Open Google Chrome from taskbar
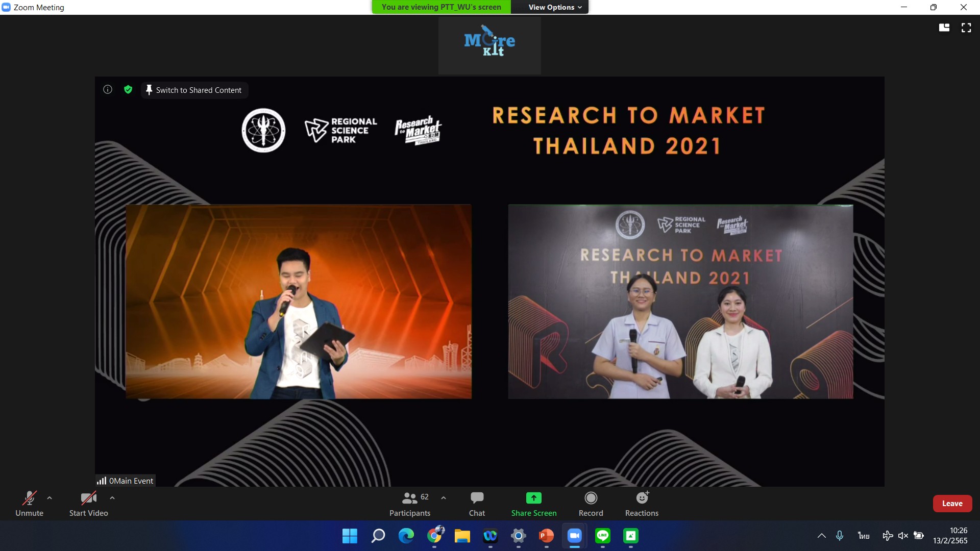Screen dimensions: 980x551 tap(434, 536)
